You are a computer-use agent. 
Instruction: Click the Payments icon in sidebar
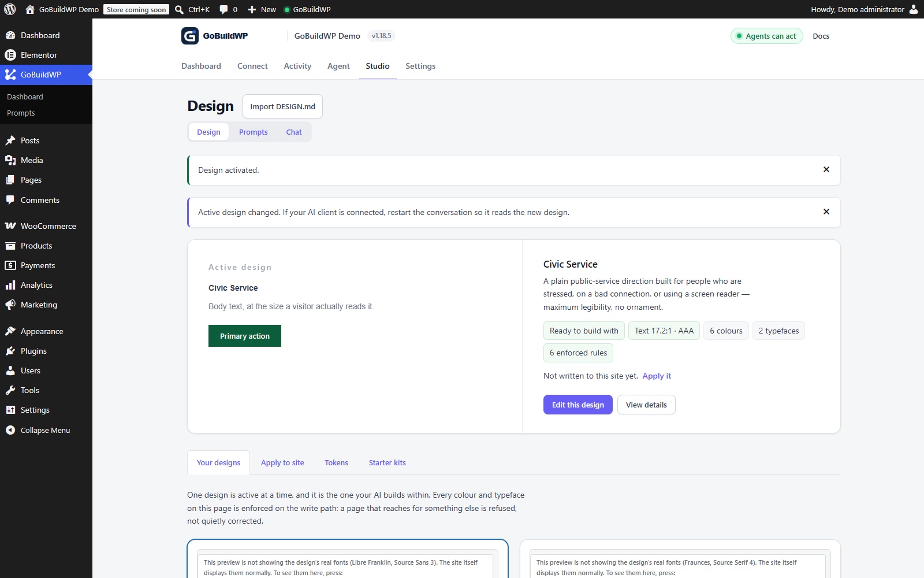coord(10,265)
